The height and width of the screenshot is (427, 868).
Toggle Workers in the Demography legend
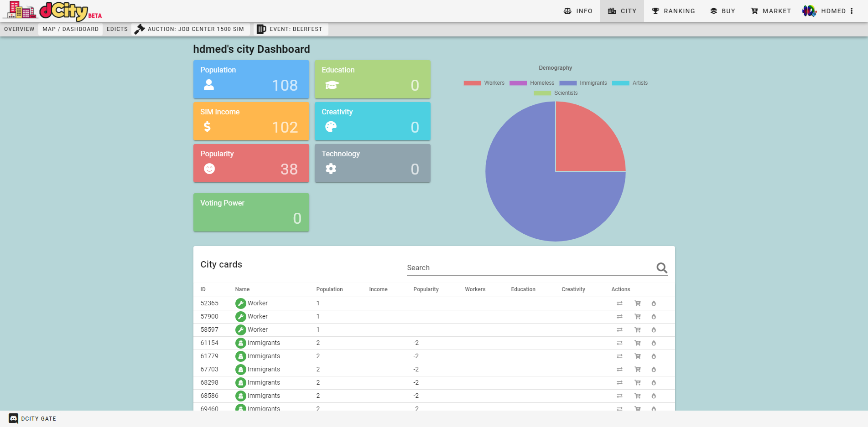(484, 83)
